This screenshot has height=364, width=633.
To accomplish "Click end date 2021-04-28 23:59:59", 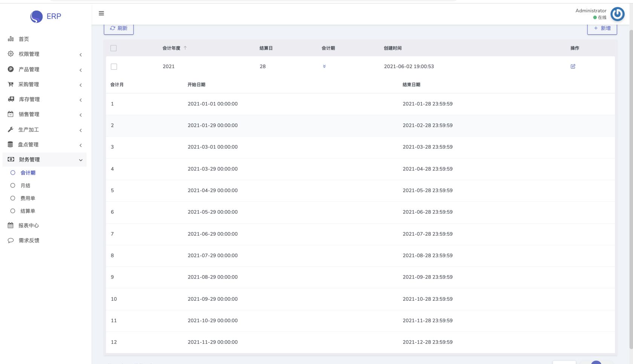I will tap(428, 169).
